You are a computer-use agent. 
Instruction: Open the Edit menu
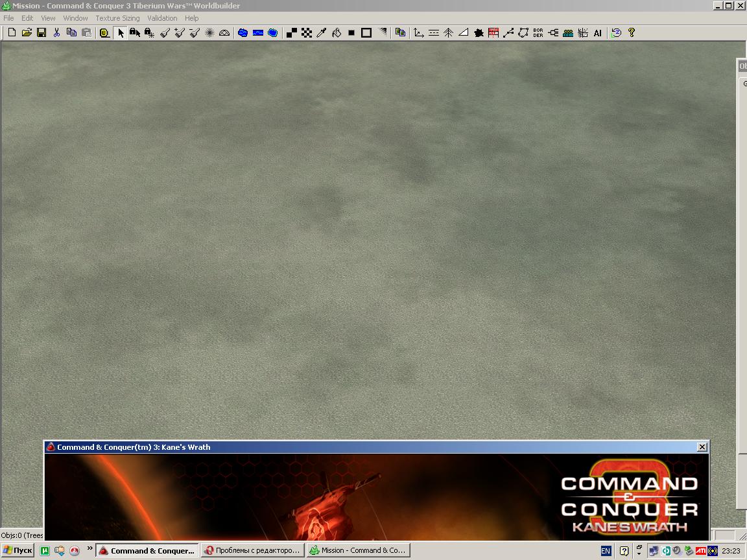click(x=27, y=18)
